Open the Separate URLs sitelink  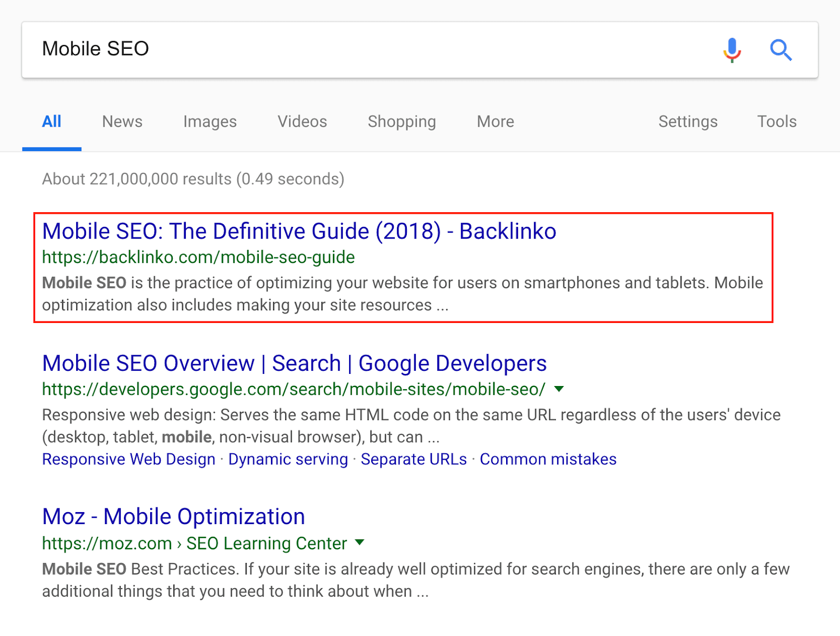(413, 459)
